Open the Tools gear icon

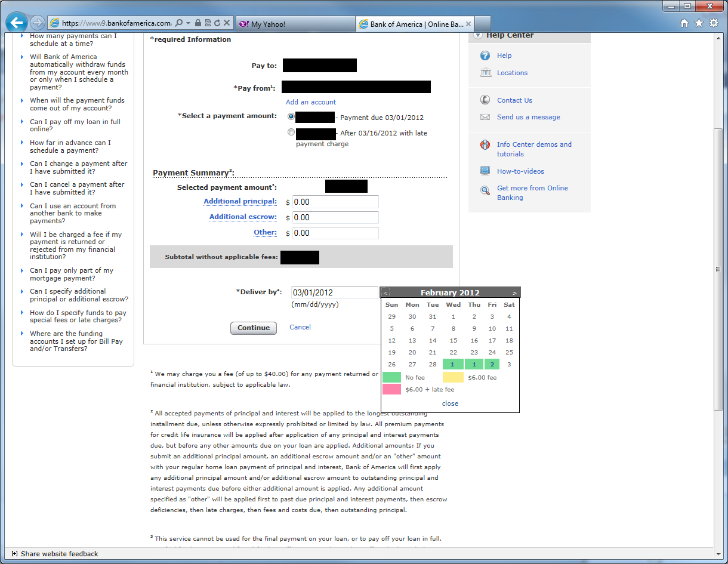pos(714,23)
